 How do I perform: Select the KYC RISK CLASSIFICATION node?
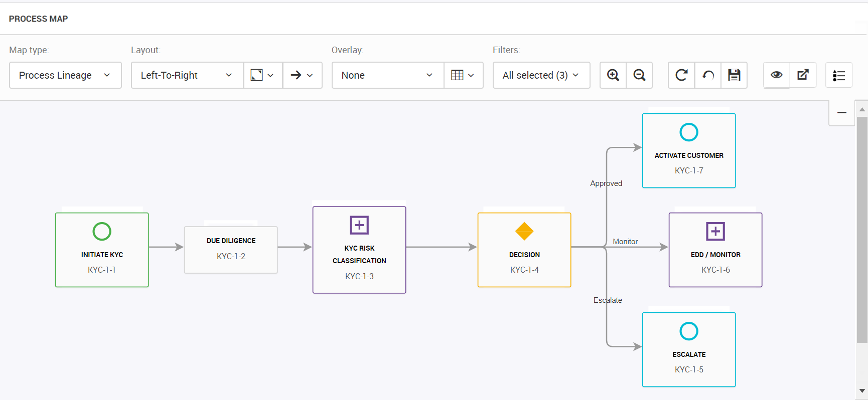click(359, 250)
